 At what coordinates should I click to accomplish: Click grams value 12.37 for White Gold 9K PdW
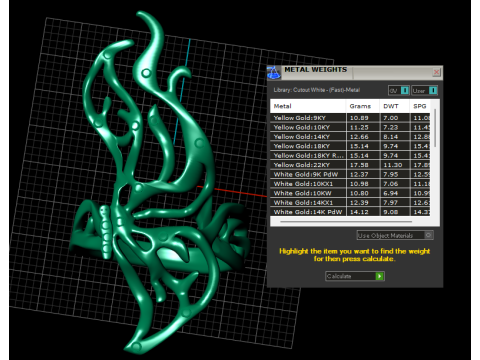359,174
